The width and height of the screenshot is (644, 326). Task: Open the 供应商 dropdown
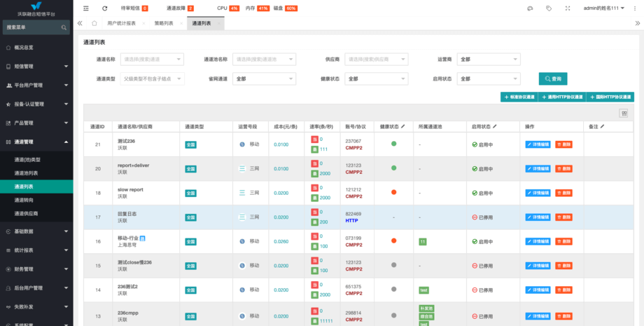pos(376,59)
